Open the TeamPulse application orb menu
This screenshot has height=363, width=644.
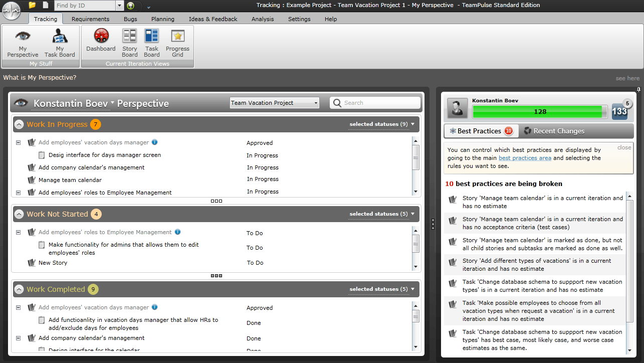click(x=12, y=11)
